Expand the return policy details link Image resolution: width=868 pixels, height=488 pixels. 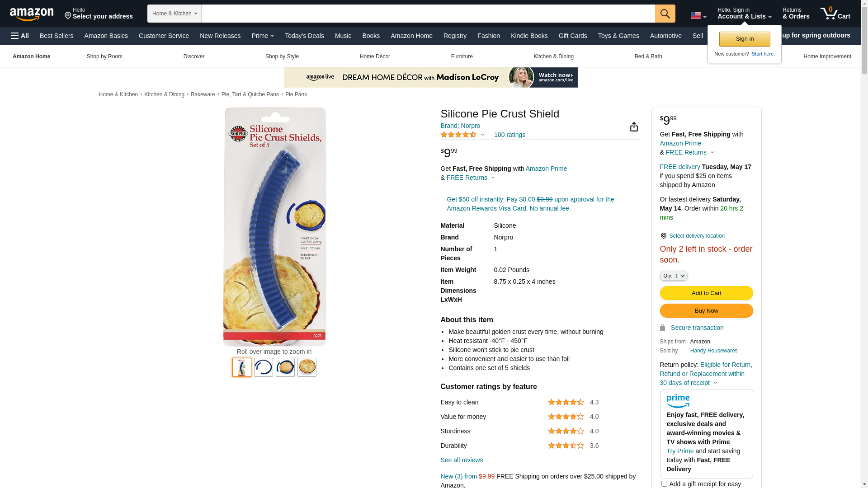(x=706, y=374)
